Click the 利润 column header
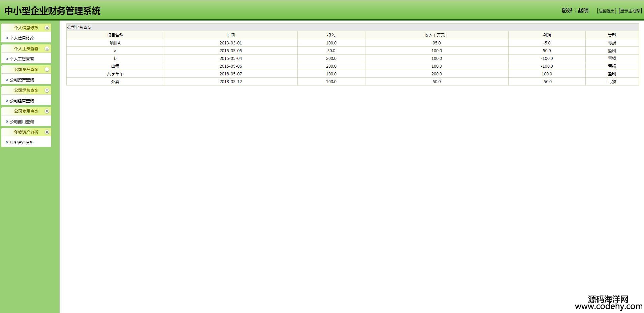This screenshot has width=644, height=313. [547, 35]
